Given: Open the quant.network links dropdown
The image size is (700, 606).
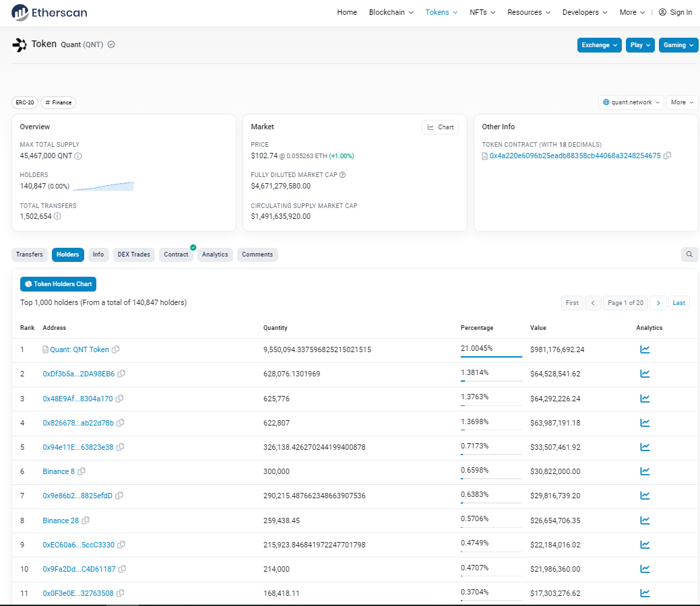Looking at the screenshot, I should tap(631, 102).
